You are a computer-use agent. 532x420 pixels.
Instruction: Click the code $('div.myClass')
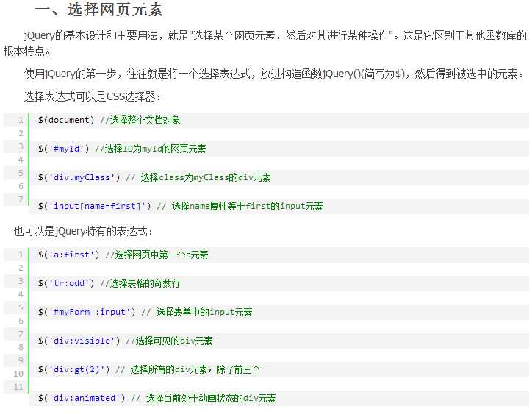point(79,177)
